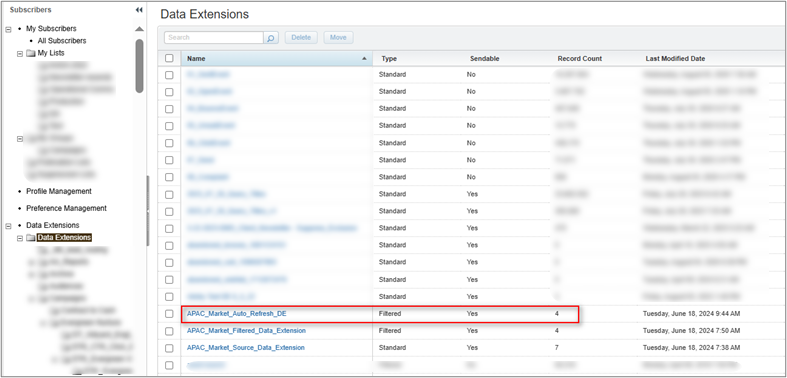The image size is (787, 378).
Task: Select the My Lists tree item
Action: [51, 53]
